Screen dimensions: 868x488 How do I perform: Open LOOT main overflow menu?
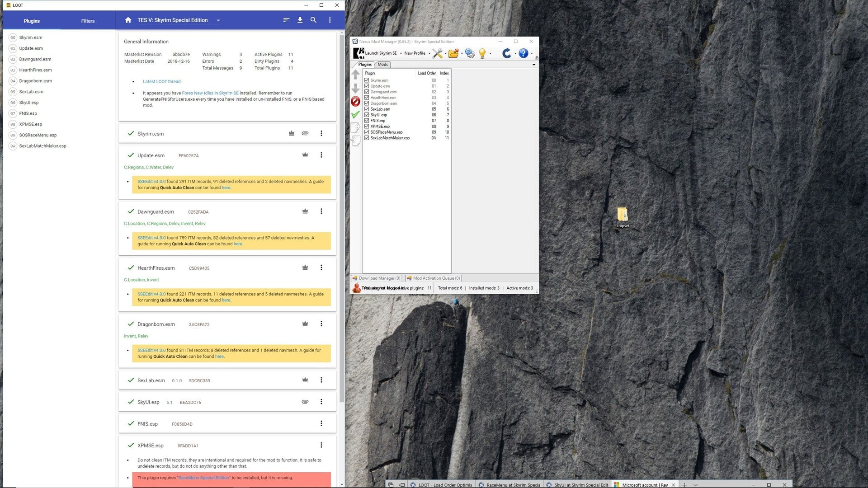coord(330,20)
